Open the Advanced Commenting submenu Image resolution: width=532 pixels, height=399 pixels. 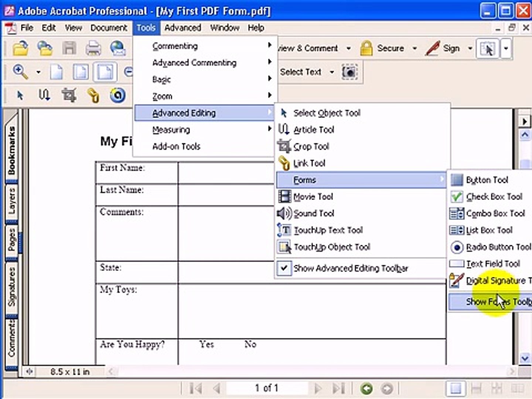205,62
